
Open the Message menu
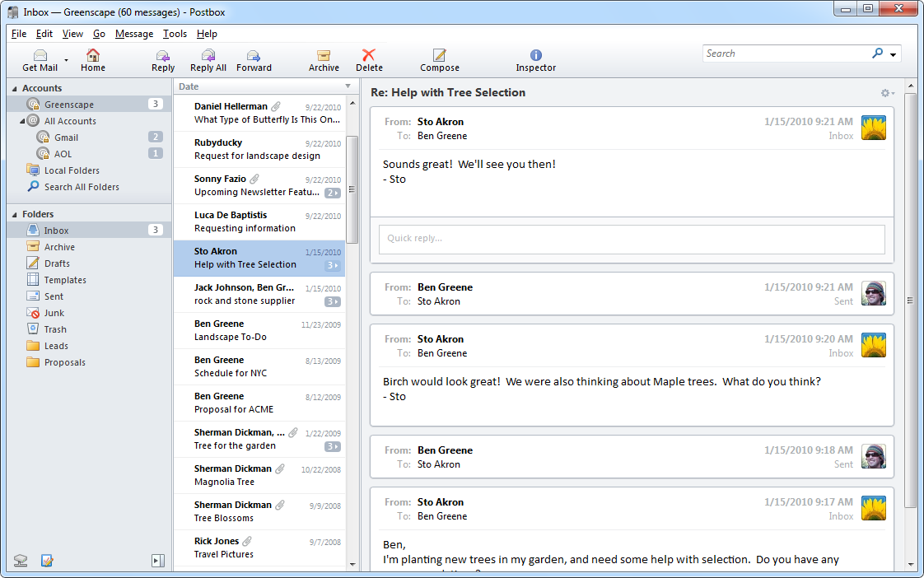click(134, 34)
